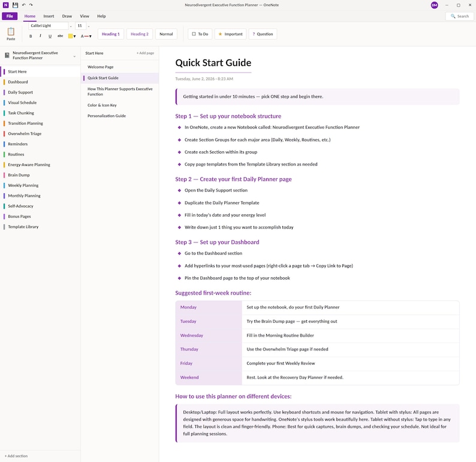Expand the notebook list chevron
This screenshot has width=476, height=462.
pyautogui.click(x=74, y=56)
